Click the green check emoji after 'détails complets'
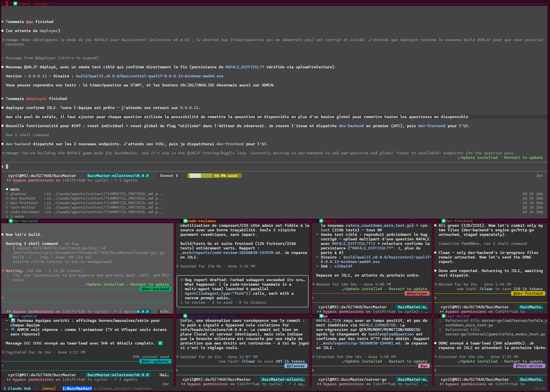The height and width of the screenshot is (392, 550). point(160,343)
